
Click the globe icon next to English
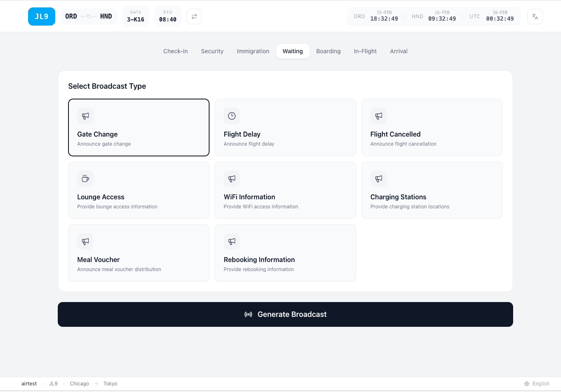point(526,383)
